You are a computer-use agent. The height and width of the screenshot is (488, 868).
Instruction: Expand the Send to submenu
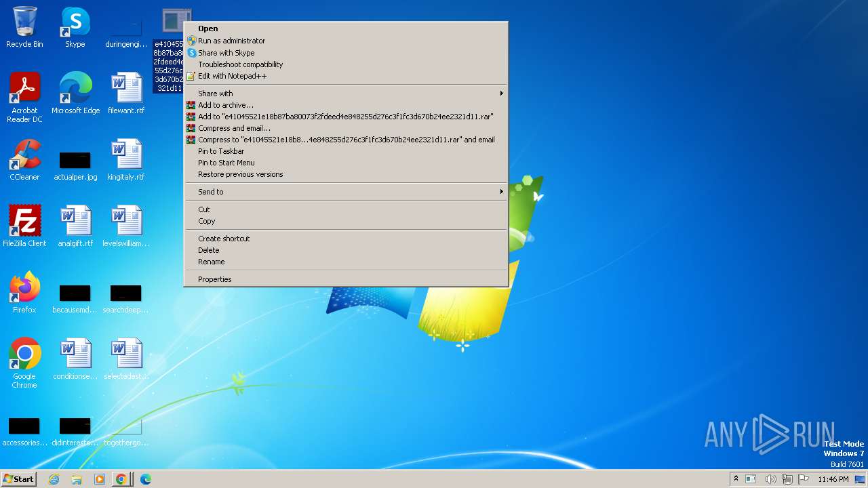(346, 192)
